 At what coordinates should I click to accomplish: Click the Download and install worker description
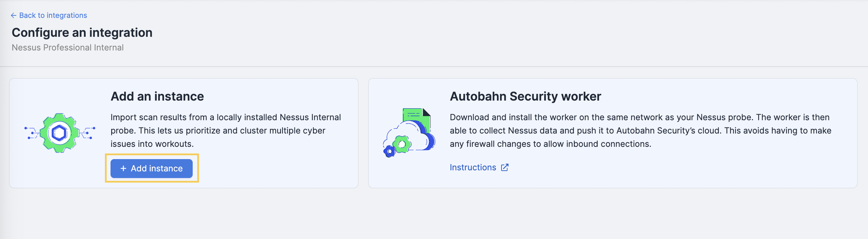pos(641,131)
